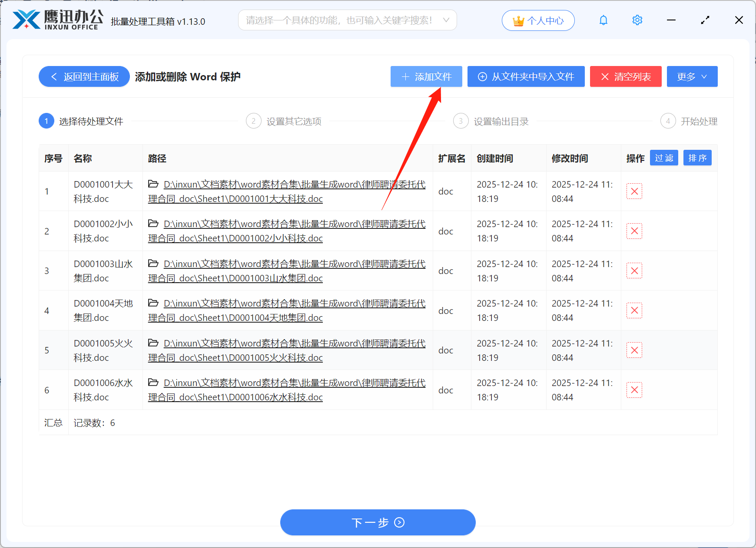The image size is (756, 548).
Task: Click 返回到主面板 button
Action: click(x=84, y=77)
